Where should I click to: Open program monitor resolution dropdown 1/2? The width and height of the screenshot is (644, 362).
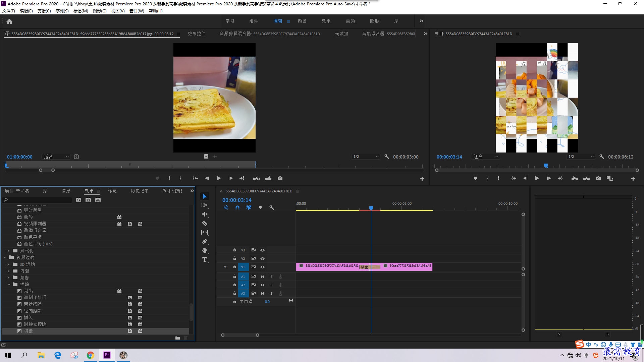tap(581, 157)
